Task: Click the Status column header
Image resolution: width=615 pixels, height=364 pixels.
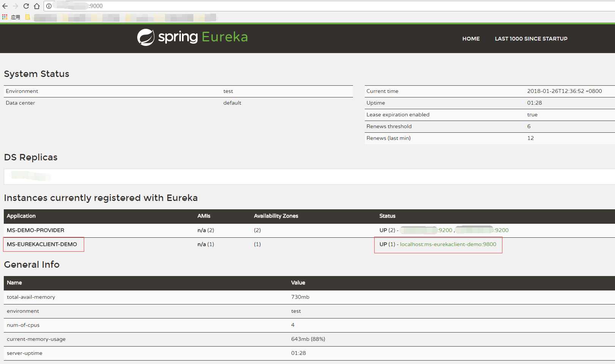Action: (x=387, y=216)
